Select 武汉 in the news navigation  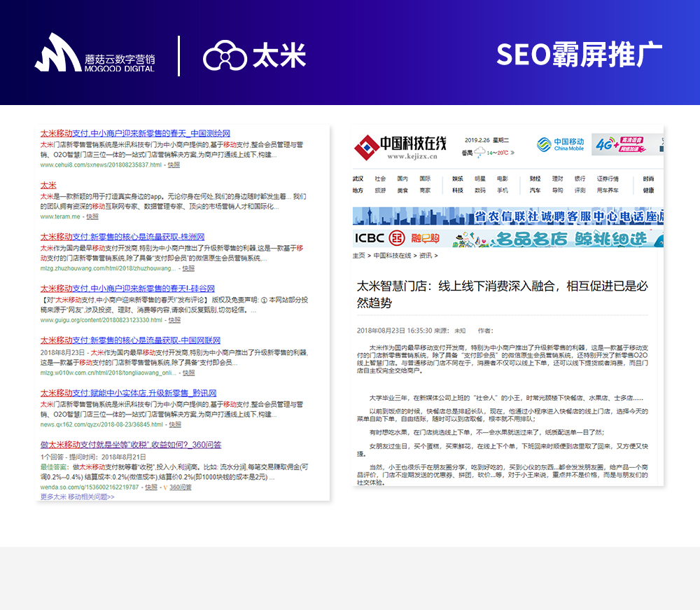click(x=358, y=179)
